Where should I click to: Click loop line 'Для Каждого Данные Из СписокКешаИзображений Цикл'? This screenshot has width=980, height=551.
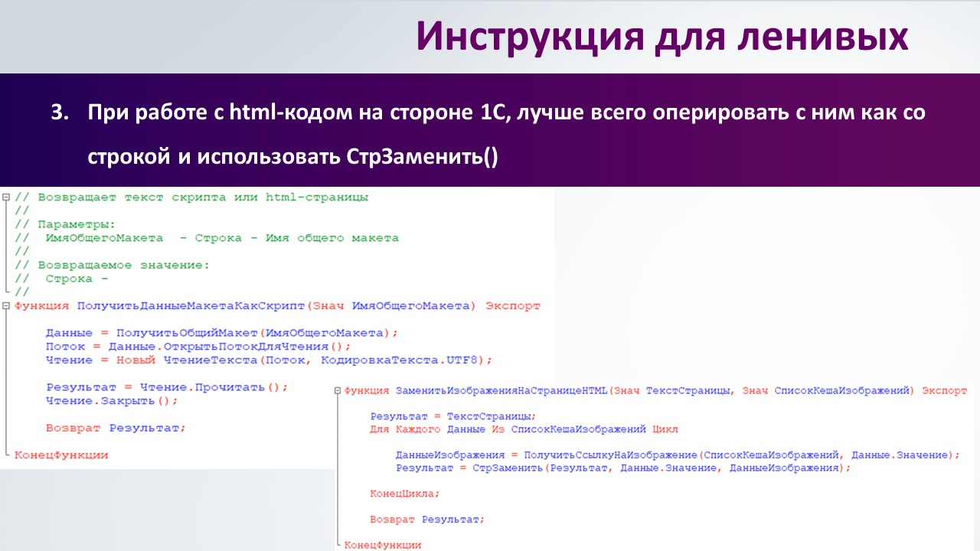(x=524, y=429)
